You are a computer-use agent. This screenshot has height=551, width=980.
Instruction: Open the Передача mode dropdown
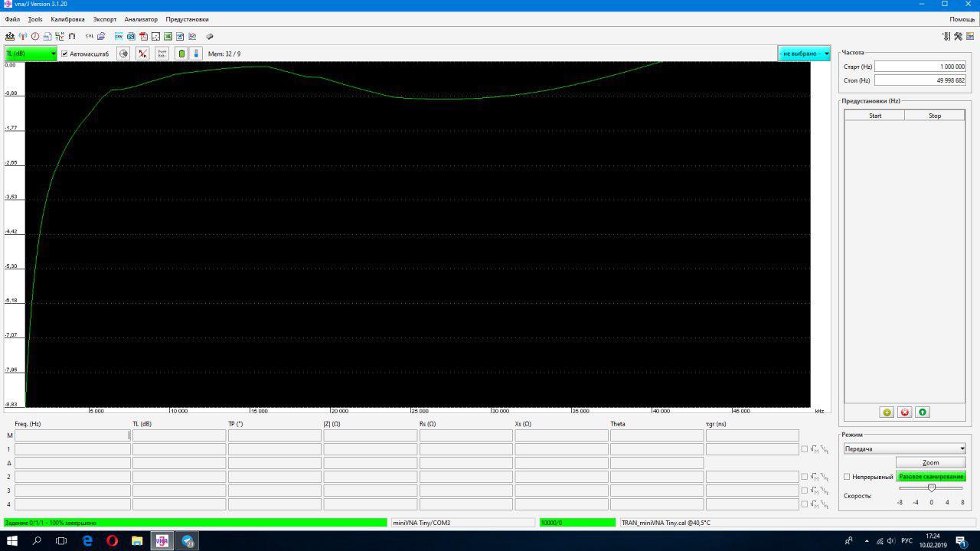pos(904,448)
